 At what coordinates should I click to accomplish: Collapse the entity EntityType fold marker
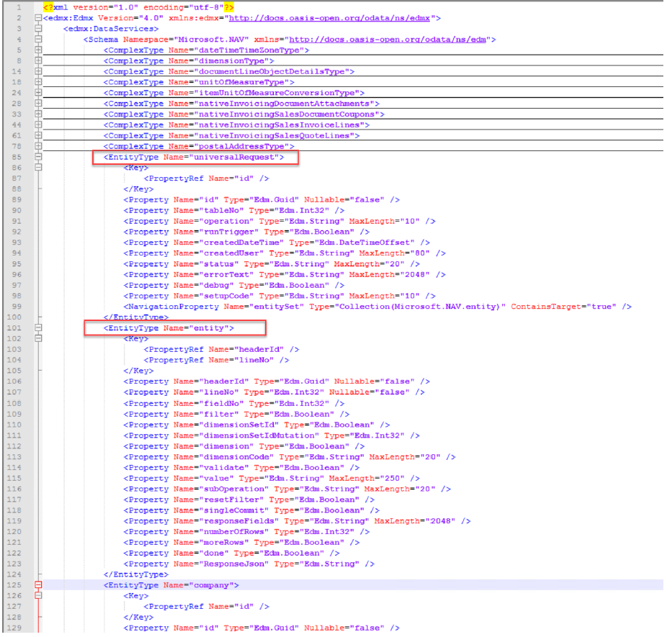(38, 328)
